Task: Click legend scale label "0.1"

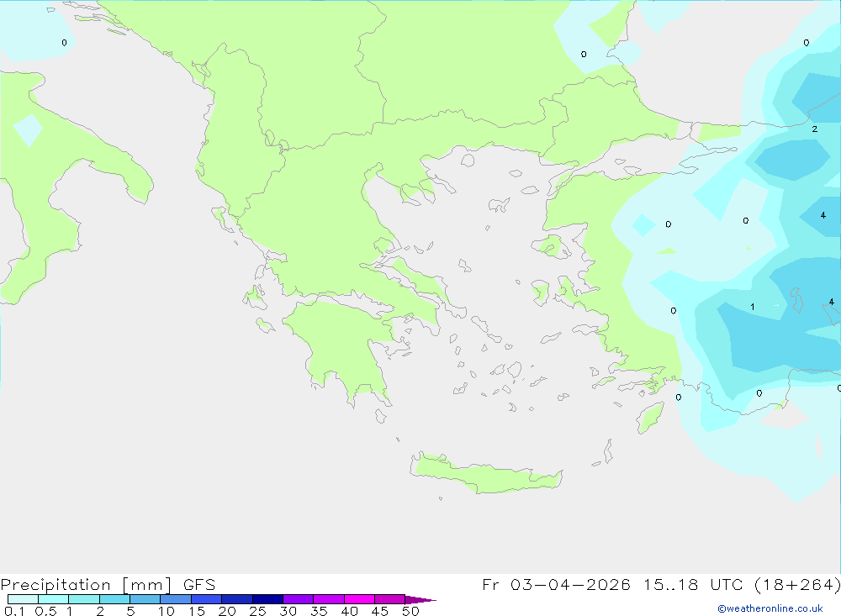Action: pyautogui.click(x=14, y=611)
